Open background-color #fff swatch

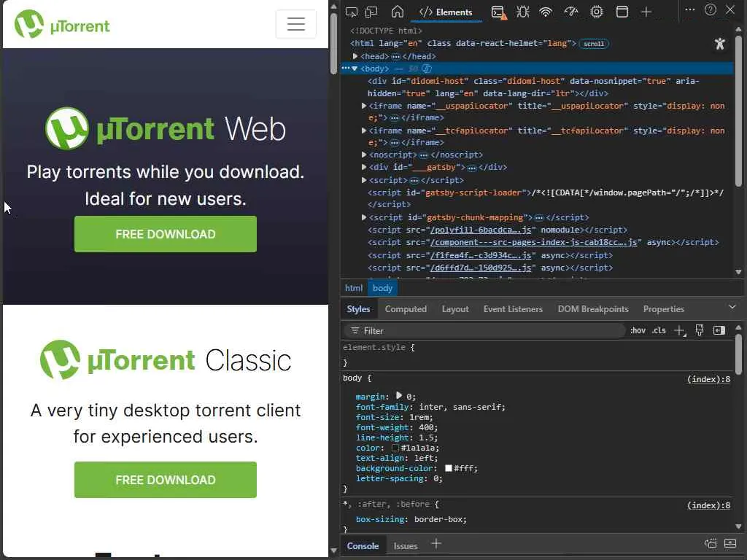[449, 469]
